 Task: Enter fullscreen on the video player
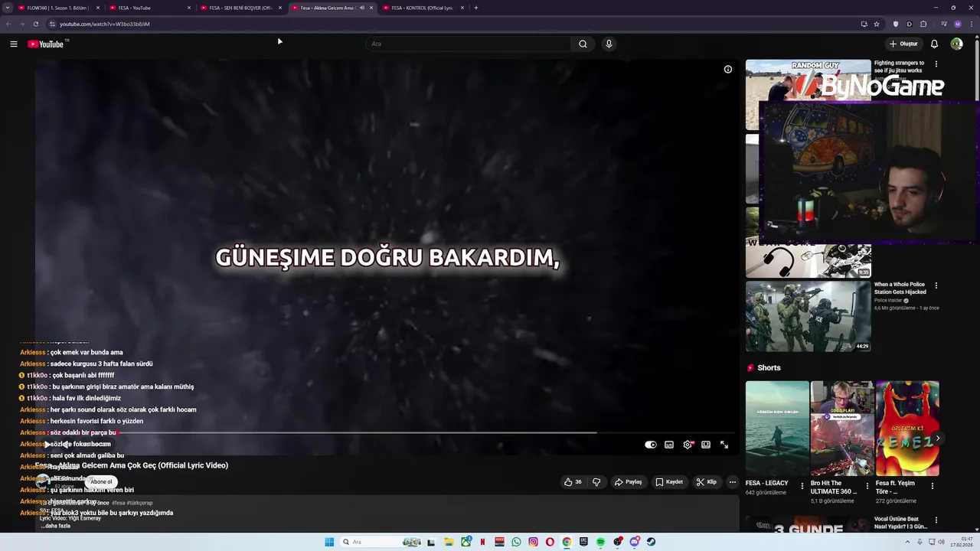pos(724,445)
